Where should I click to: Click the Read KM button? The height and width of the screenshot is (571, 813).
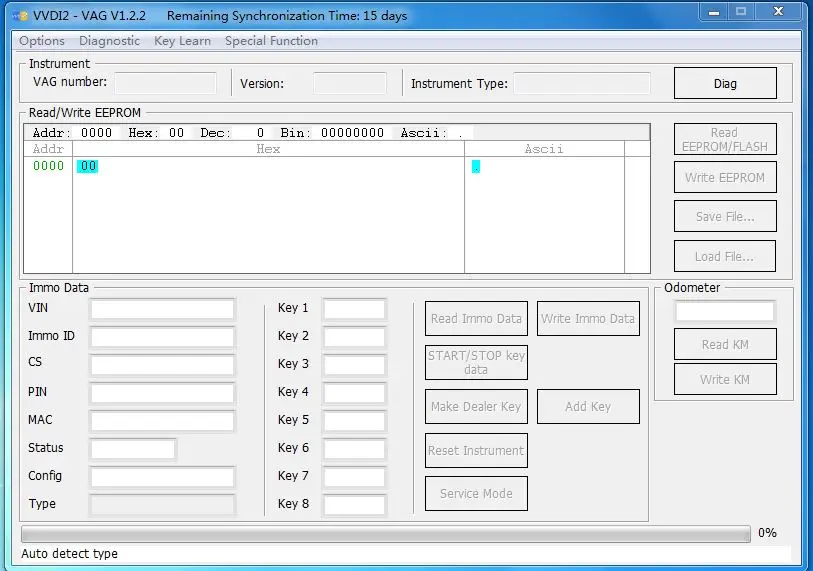[x=725, y=344]
